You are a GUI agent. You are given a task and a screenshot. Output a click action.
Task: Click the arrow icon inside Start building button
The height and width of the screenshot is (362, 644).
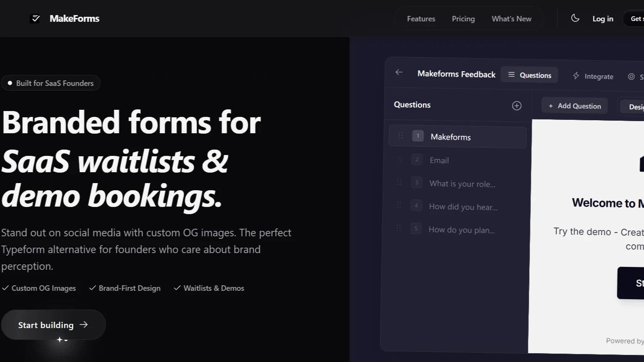pos(84,324)
